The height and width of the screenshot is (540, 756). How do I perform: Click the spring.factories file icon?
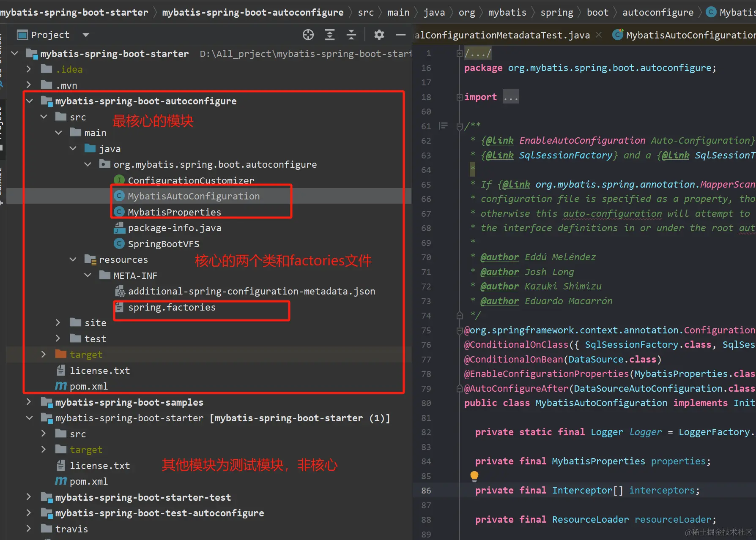[119, 307]
